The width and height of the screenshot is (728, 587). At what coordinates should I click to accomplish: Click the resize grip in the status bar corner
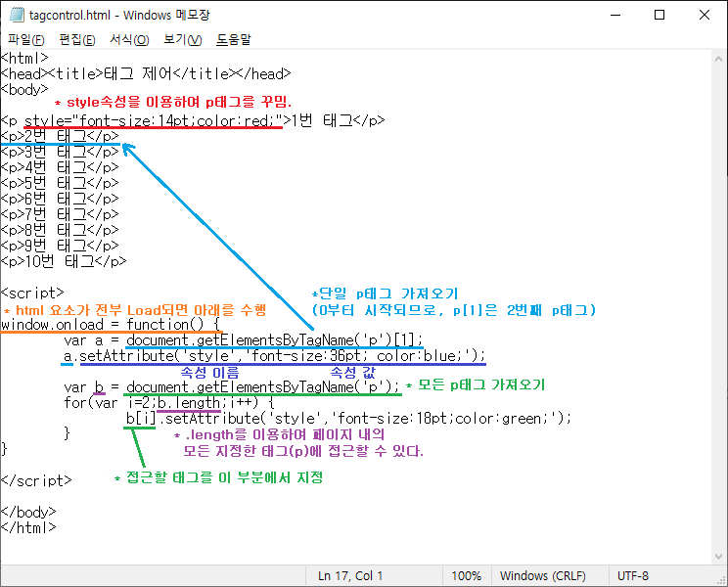721,580
